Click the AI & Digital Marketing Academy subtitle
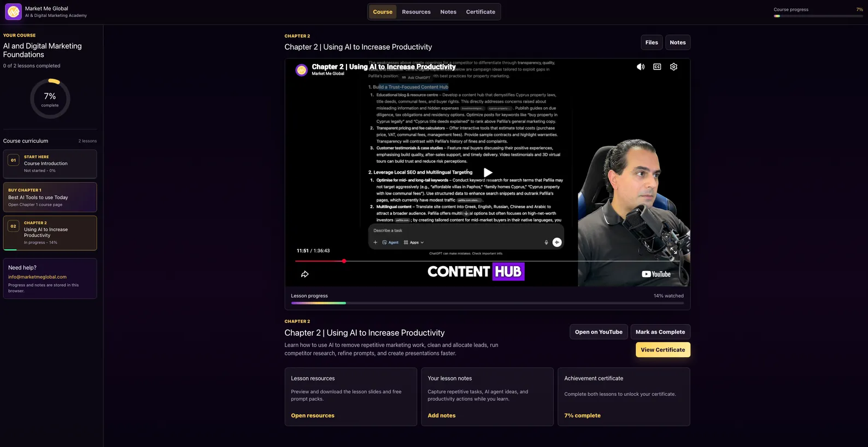This screenshot has height=447, width=868. [x=56, y=16]
